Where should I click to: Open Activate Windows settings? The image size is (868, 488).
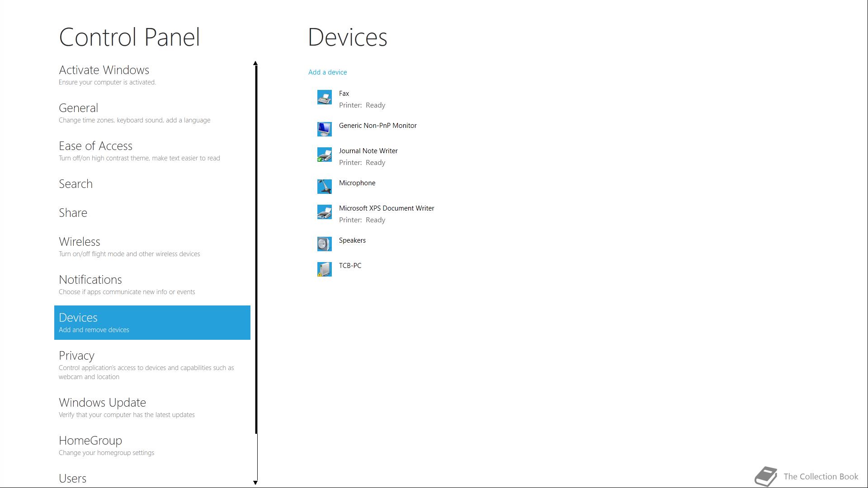point(152,75)
